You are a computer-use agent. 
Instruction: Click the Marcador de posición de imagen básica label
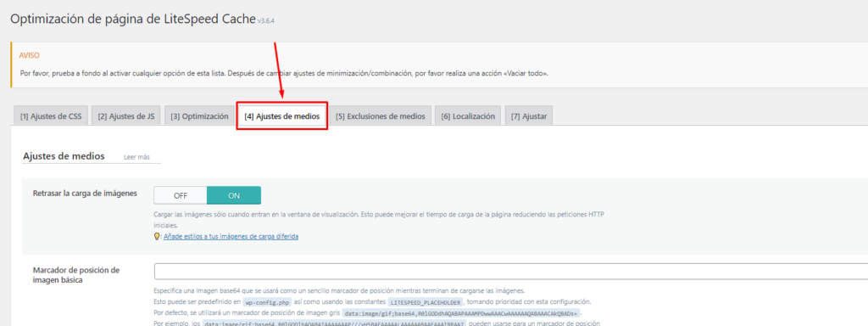coord(76,275)
